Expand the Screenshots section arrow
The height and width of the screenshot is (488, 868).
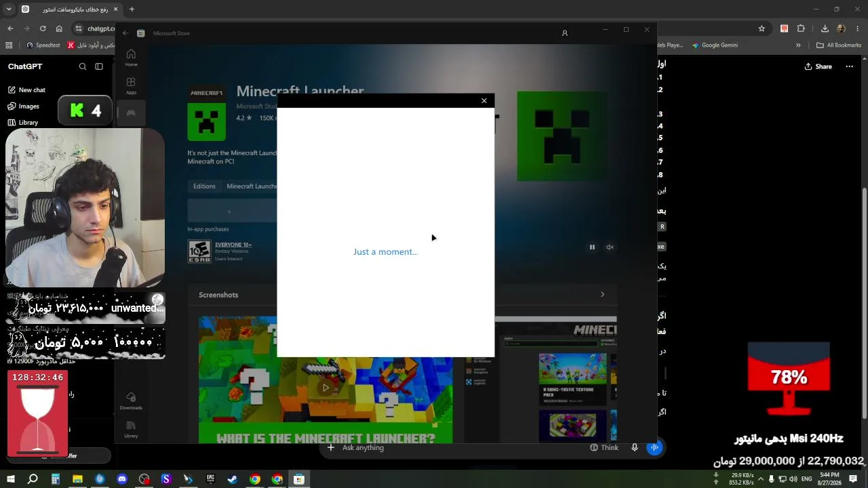(602, 295)
